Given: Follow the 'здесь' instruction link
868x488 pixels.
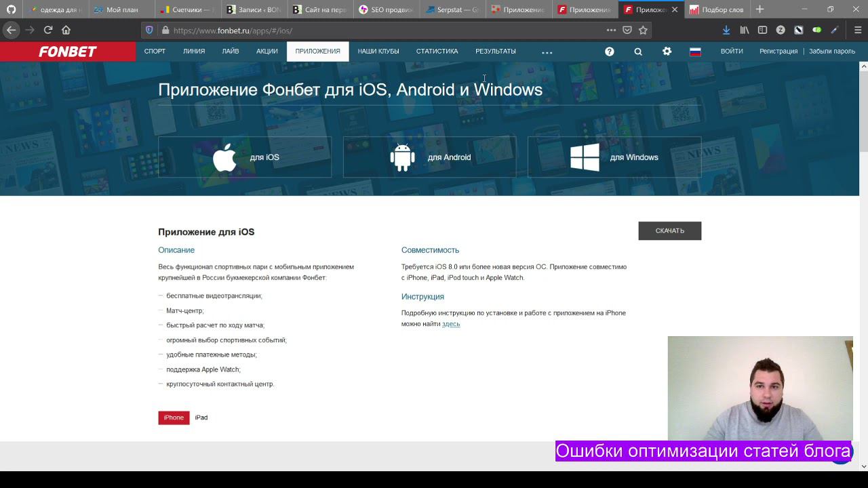Looking at the screenshot, I should (451, 324).
